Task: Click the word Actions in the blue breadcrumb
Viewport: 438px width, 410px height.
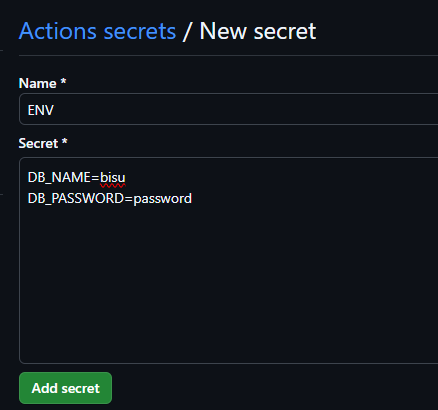Action: coord(58,31)
